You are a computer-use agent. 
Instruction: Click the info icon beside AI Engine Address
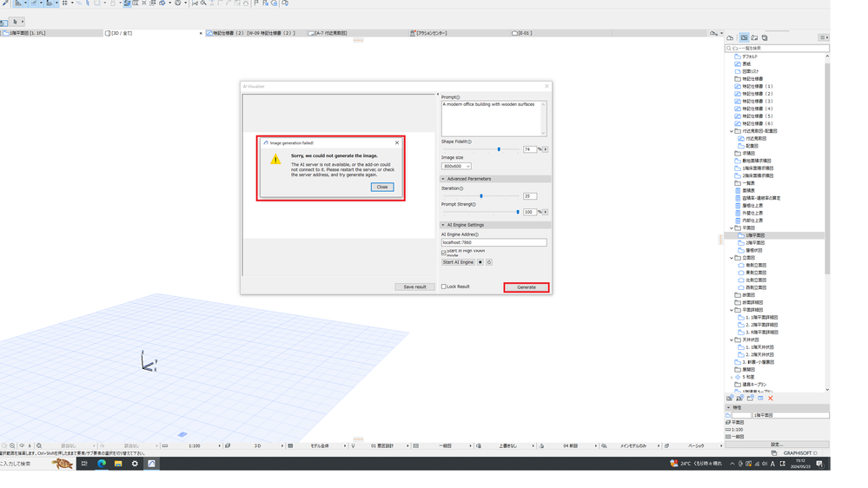(x=477, y=234)
